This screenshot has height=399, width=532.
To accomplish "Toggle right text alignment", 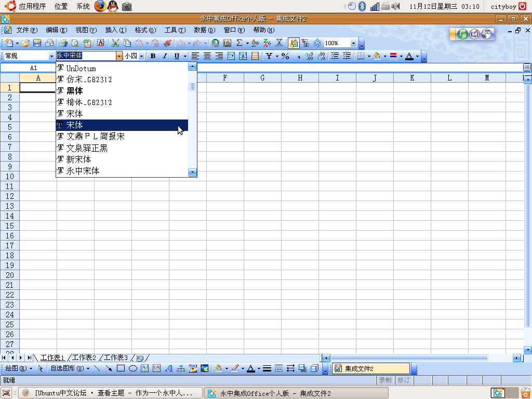I will (219, 56).
